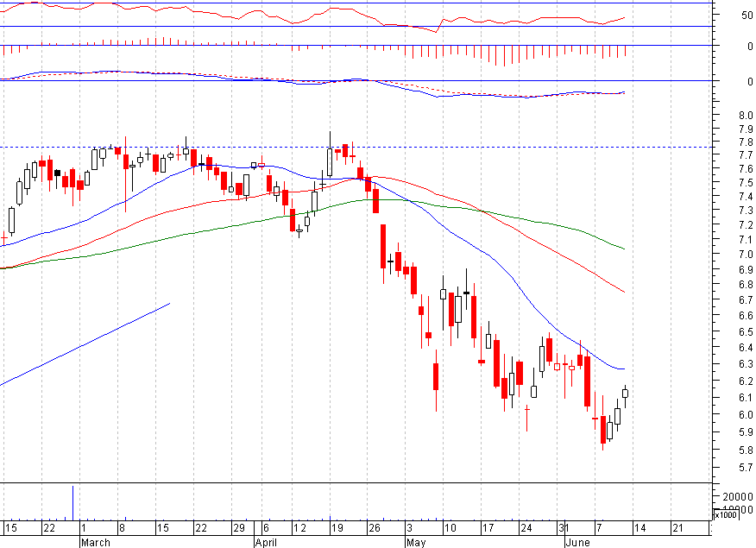Viewport: 756px width, 548px height.
Task: Select the 5.8 price scale value
Action: (746, 450)
